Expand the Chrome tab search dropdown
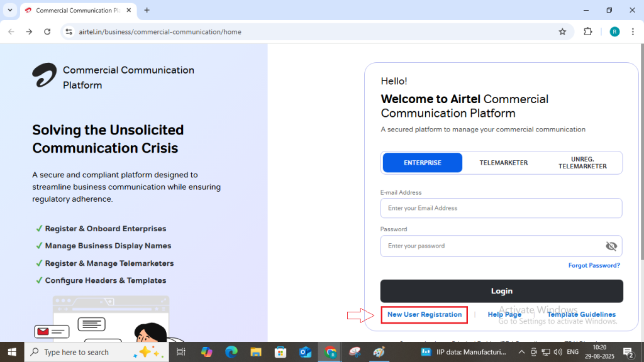 pyautogui.click(x=10, y=10)
